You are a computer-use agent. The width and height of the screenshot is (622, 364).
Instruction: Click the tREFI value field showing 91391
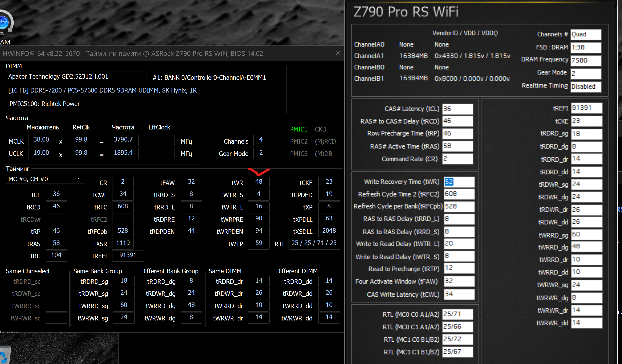point(586,108)
